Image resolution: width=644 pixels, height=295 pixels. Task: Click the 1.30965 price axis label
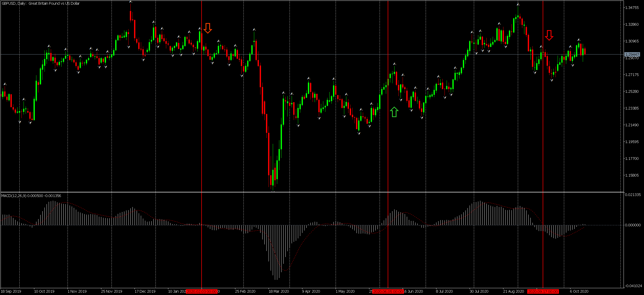pyautogui.click(x=632, y=41)
